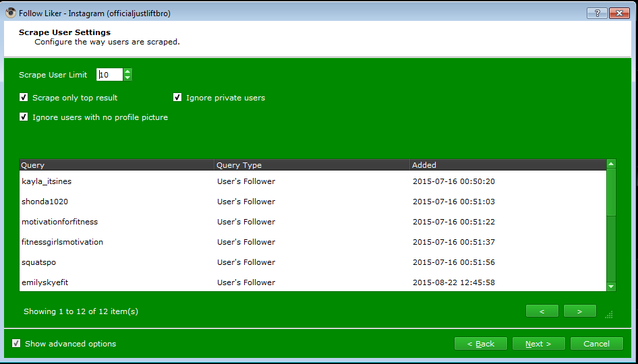This screenshot has height=364, width=638.
Task: Click the < Back button
Action: pos(481,344)
